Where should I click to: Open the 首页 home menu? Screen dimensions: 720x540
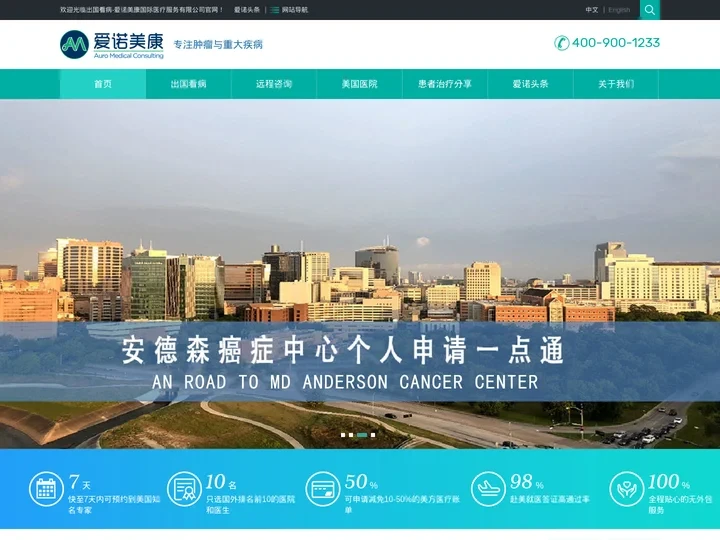pos(103,84)
